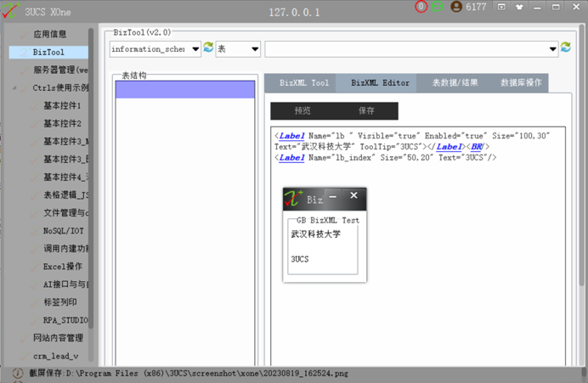Open the title bar dropdown menu icon

[x=501, y=7]
